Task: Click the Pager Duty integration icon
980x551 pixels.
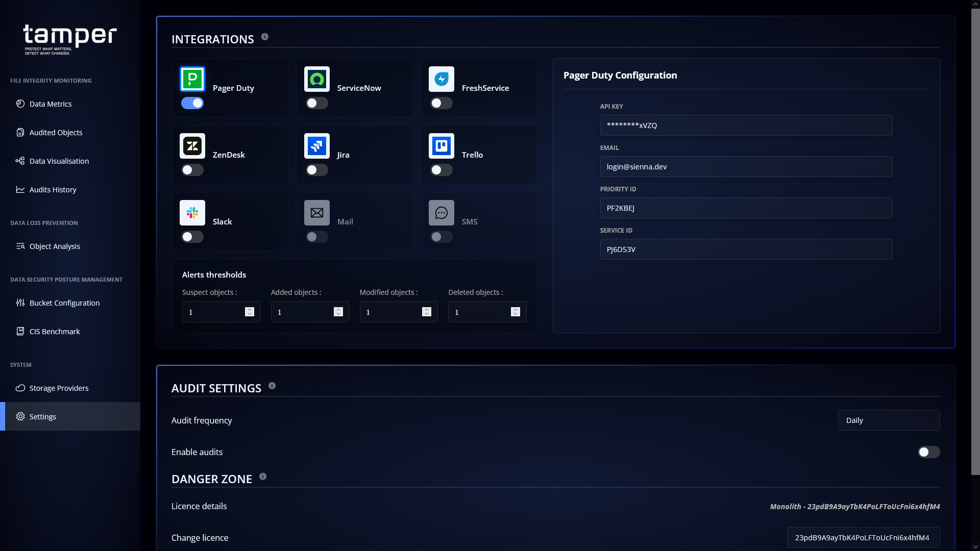Action: [192, 79]
